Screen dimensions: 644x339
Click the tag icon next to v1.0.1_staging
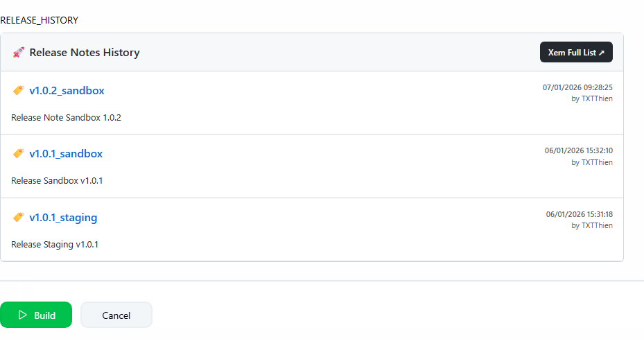[x=19, y=218]
